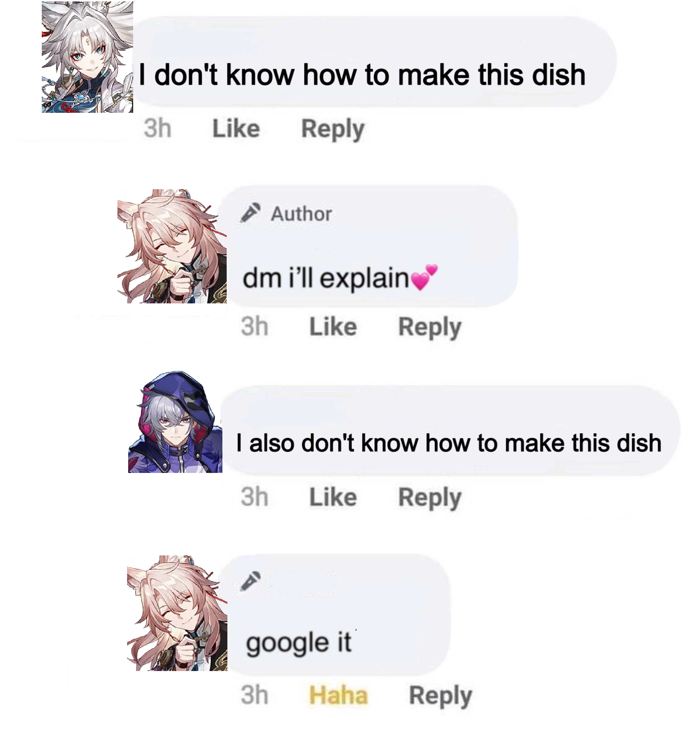Screen dimensions: 700x731
Task: Click the white-haired character avatar on first comment
Action: click(x=87, y=57)
